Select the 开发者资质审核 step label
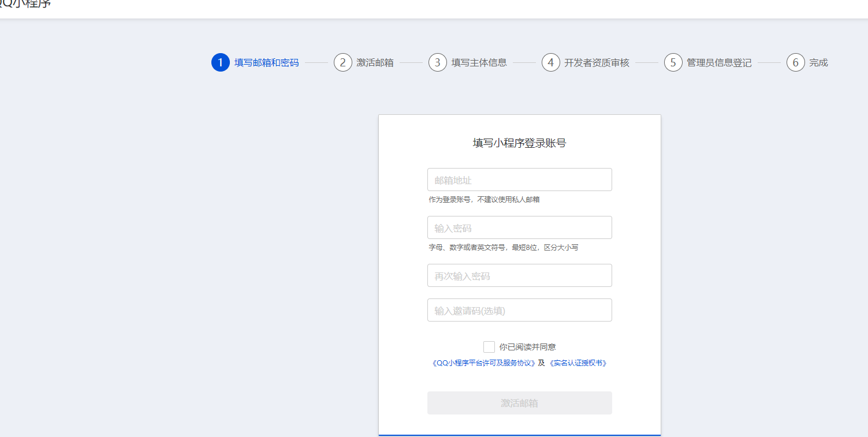Viewport: 868px width, 437px height. tap(597, 62)
